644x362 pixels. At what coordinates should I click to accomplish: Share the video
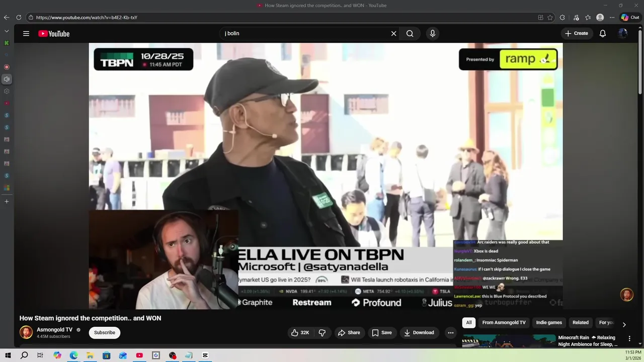[349, 332]
